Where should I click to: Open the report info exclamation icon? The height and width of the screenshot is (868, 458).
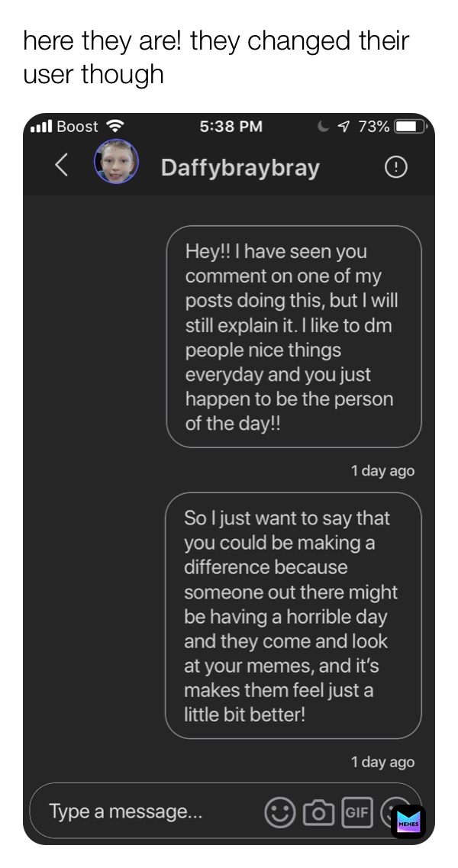pyautogui.click(x=396, y=166)
